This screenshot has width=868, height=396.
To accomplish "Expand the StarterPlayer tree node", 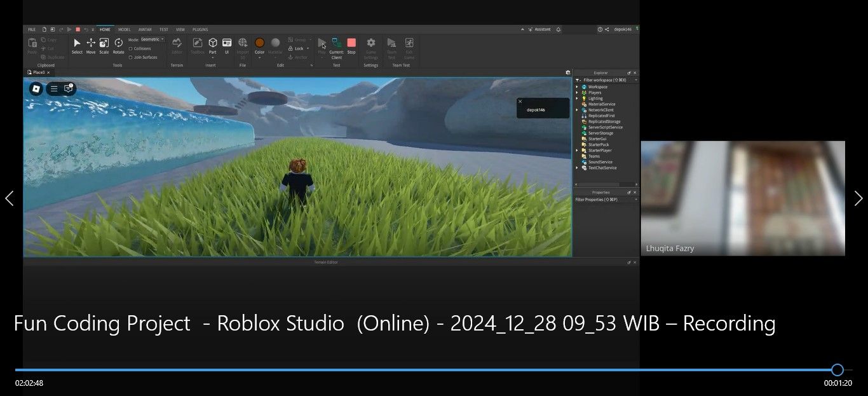I will (578, 151).
